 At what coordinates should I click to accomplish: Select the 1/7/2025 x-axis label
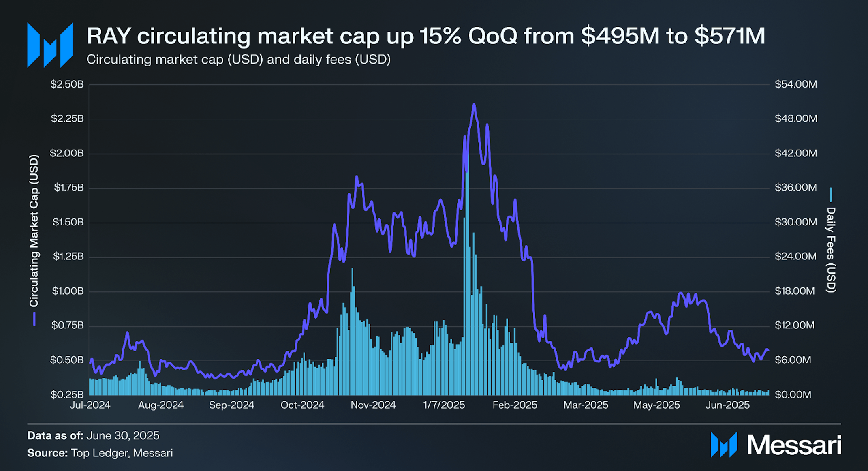point(444,405)
